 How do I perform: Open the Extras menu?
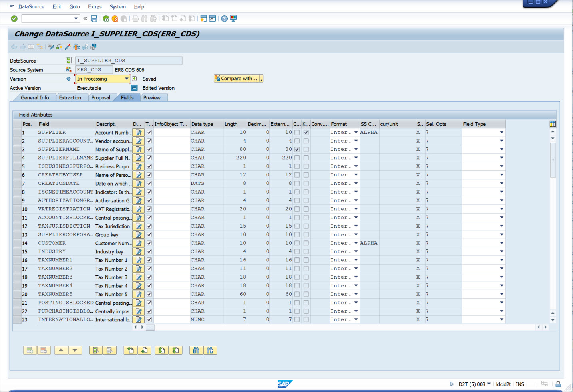click(x=95, y=6)
